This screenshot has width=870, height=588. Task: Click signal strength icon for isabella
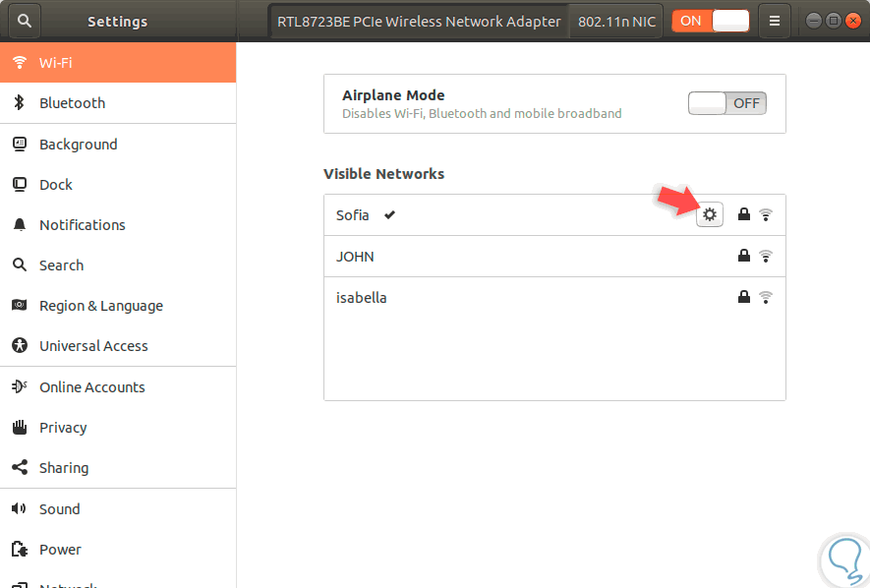(766, 297)
